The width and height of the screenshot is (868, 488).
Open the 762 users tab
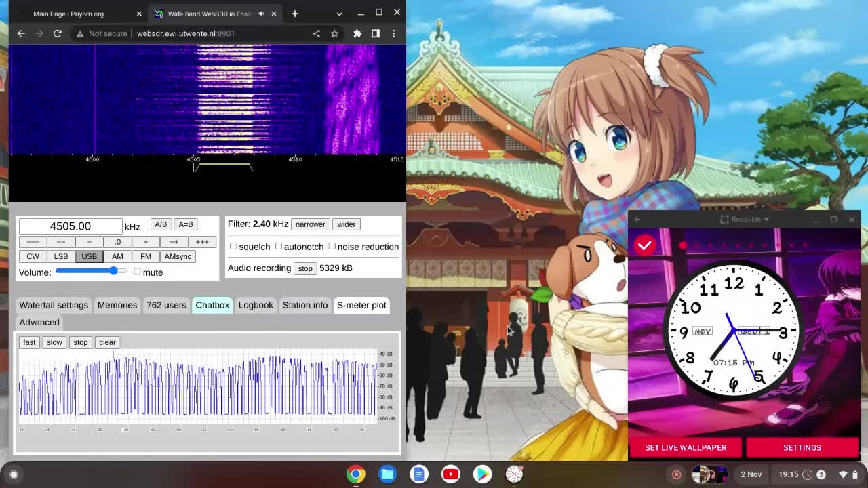(x=166, y=305)
